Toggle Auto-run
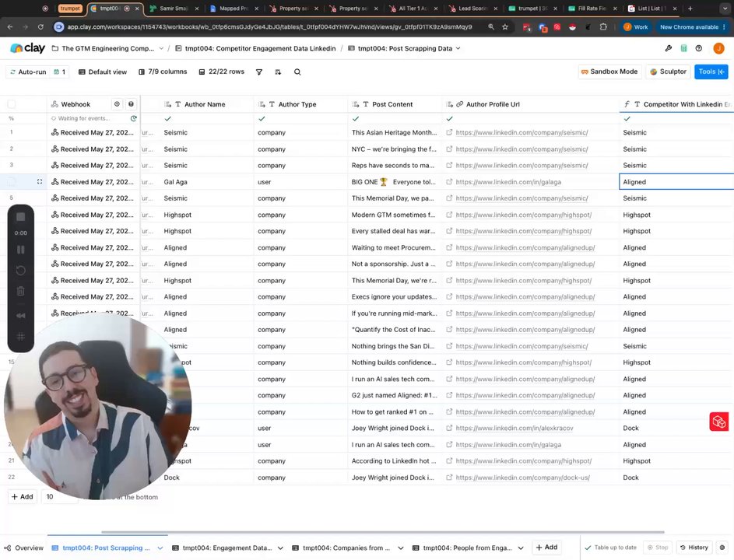 [x=28, y=72]
